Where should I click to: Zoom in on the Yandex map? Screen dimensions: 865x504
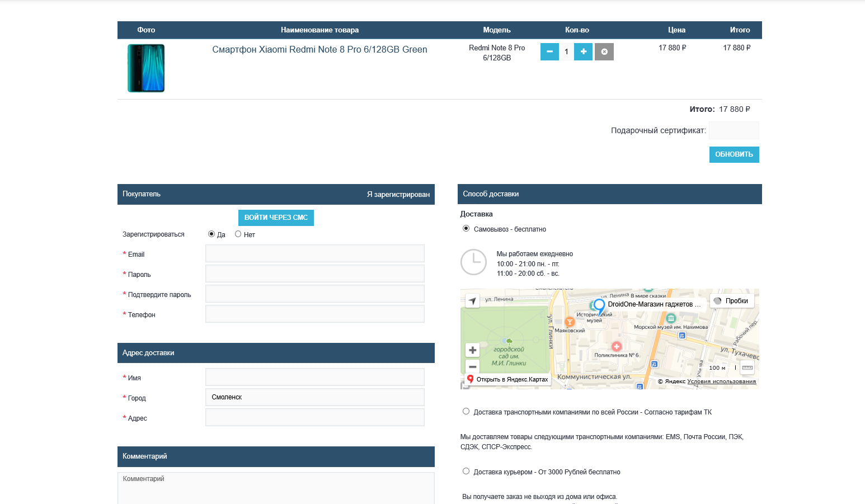[x=473, y=350]
